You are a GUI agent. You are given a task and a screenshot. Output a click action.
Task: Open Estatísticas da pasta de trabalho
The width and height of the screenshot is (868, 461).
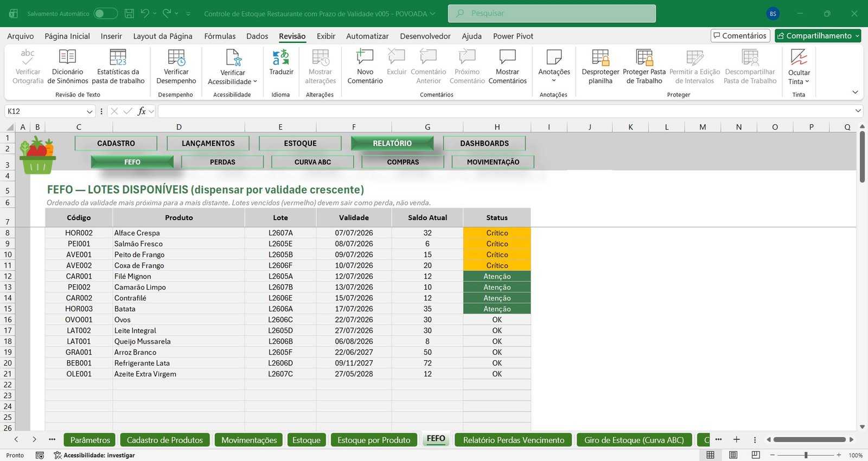pos(118,66)
